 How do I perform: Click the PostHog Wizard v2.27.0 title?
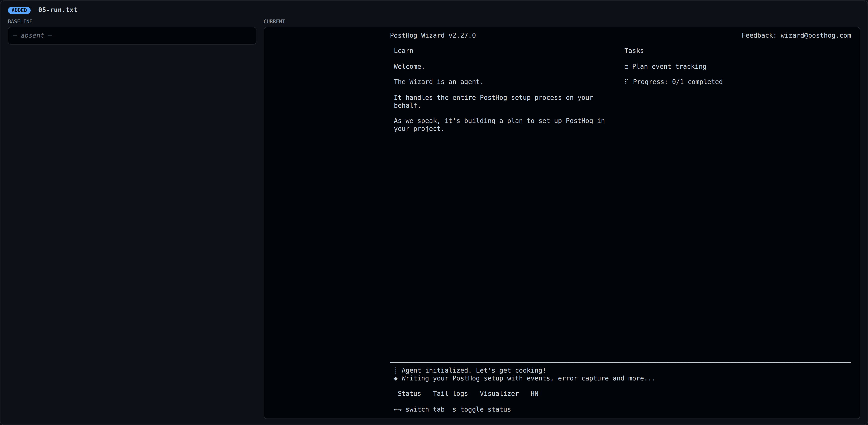[433, 35]
